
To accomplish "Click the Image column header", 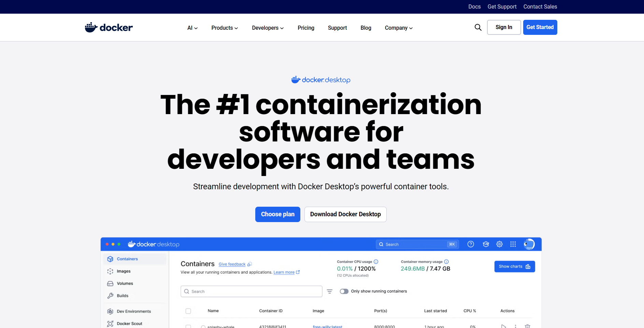I will tap(318, 311).
